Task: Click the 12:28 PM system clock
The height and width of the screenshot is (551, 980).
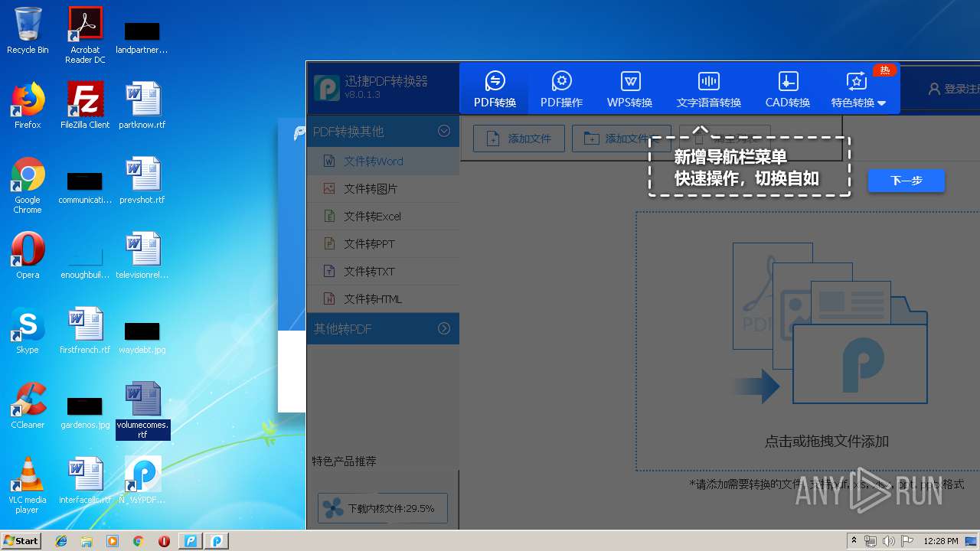Action: tap(940, 541)
